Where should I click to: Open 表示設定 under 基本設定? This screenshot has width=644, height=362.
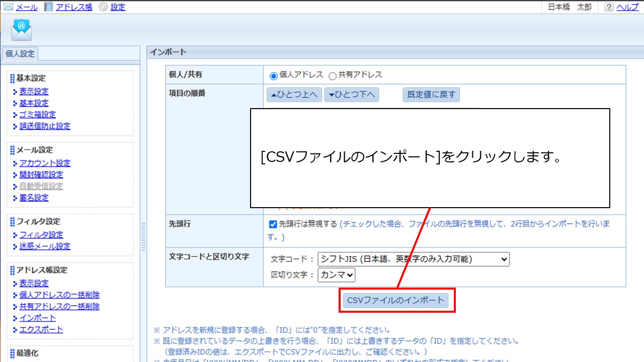[x=34, y=92]
